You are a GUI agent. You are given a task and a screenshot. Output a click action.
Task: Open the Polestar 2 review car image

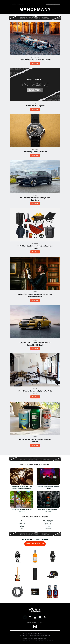point(35,177)
